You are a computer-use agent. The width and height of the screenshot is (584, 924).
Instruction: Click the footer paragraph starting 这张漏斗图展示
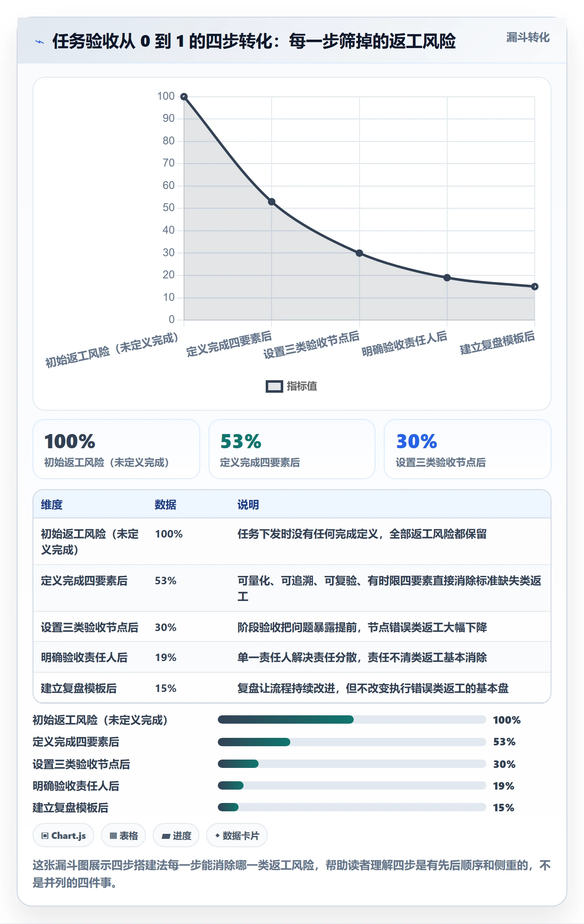[292, 874]
